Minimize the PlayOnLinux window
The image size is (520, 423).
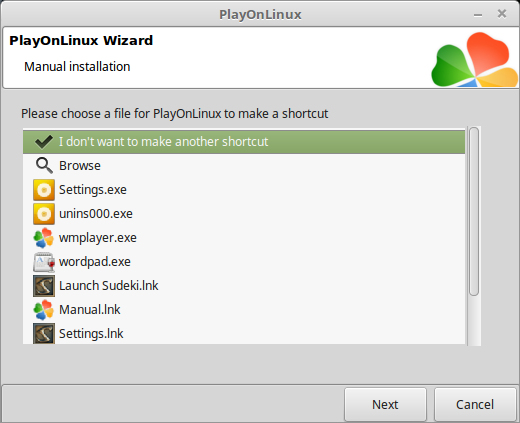tap(478, 15)
